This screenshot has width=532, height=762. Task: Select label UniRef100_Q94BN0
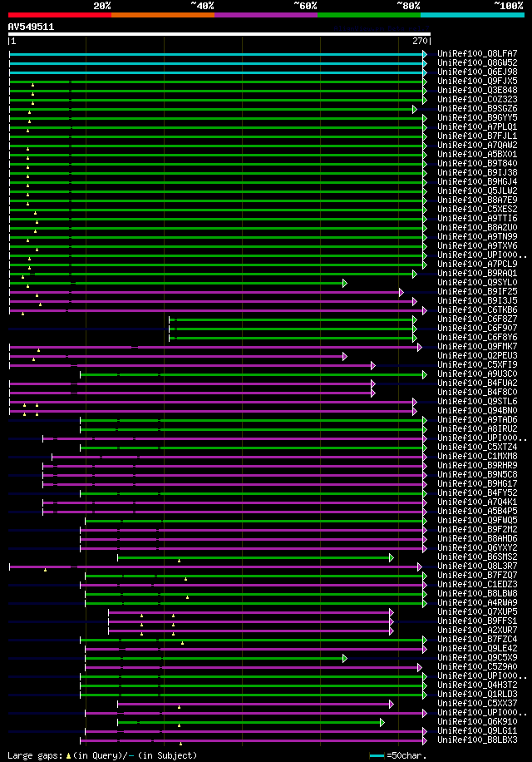(x=477, y=410)
